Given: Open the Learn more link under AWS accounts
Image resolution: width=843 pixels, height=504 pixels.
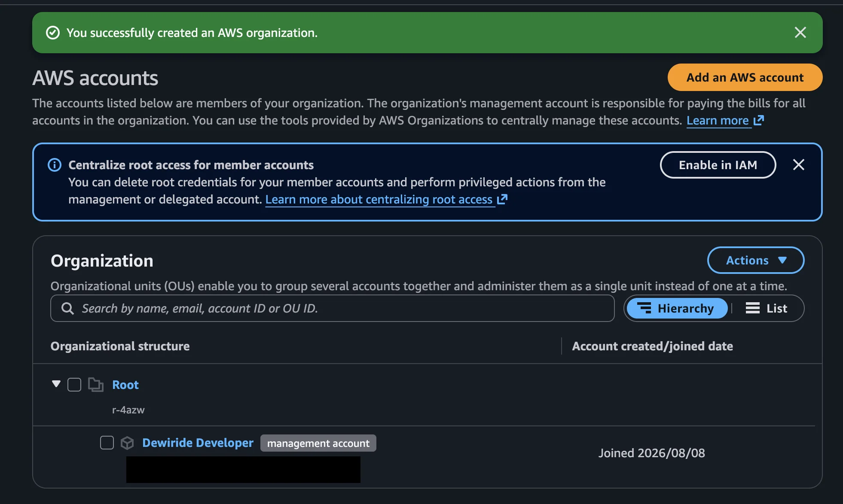Looking at the screenshot, I should 718,121.
